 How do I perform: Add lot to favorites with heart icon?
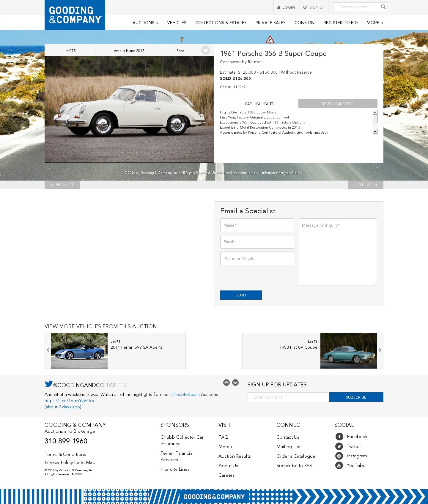pos(205,50)
